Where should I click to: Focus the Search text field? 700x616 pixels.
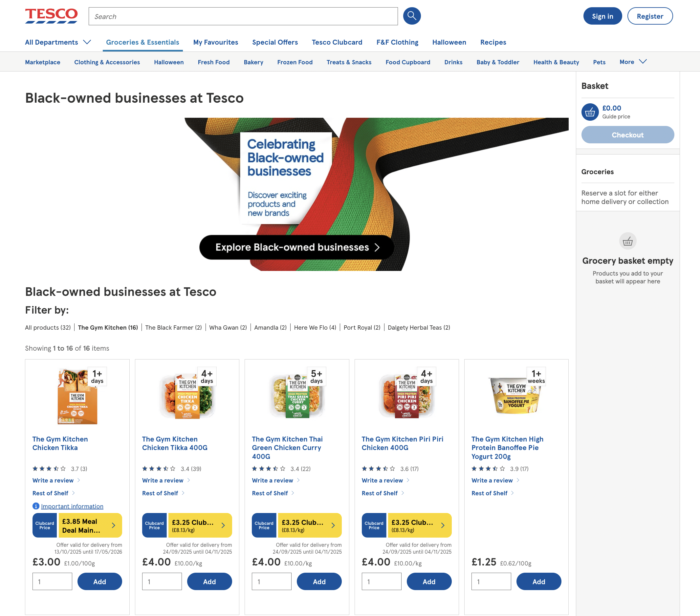click(x=243, y=16)
